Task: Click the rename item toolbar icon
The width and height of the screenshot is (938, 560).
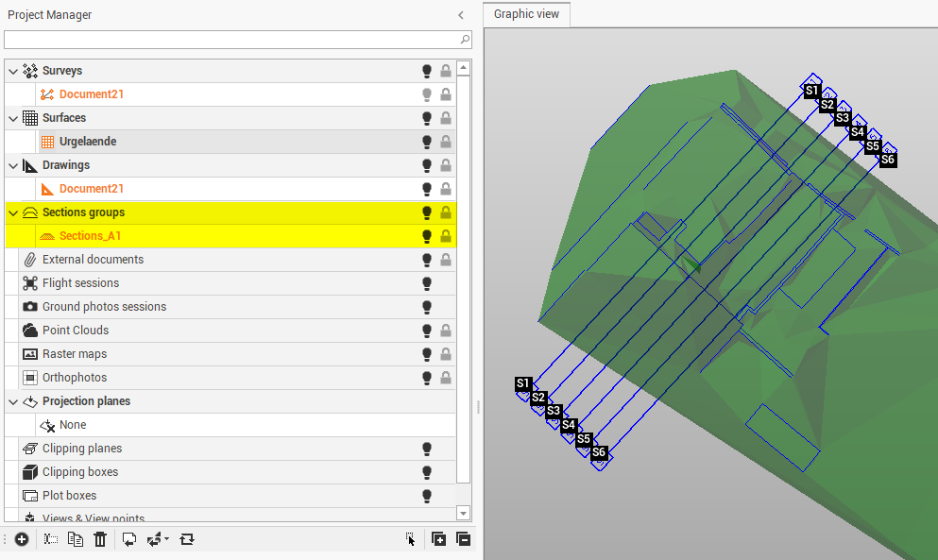Action: coord(51,539)
